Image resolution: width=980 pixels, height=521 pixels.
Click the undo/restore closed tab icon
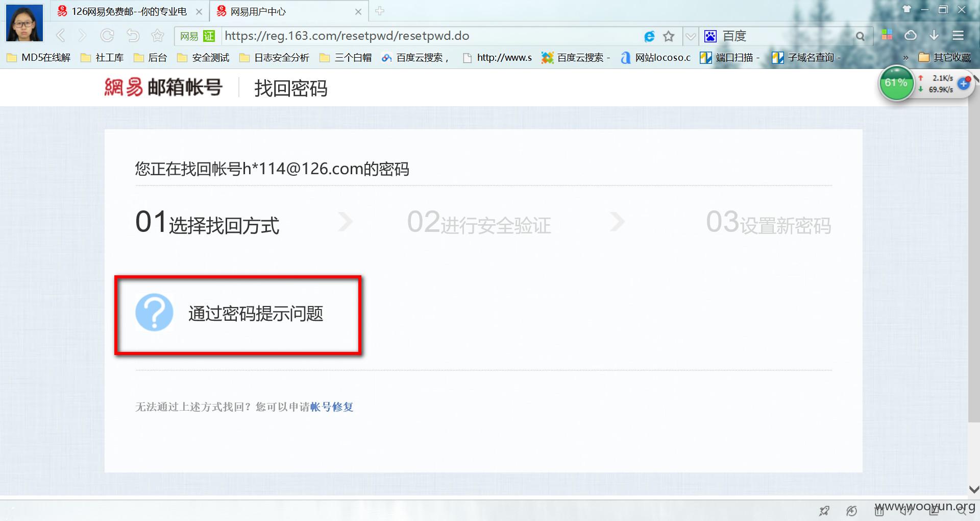coord(133,35)
